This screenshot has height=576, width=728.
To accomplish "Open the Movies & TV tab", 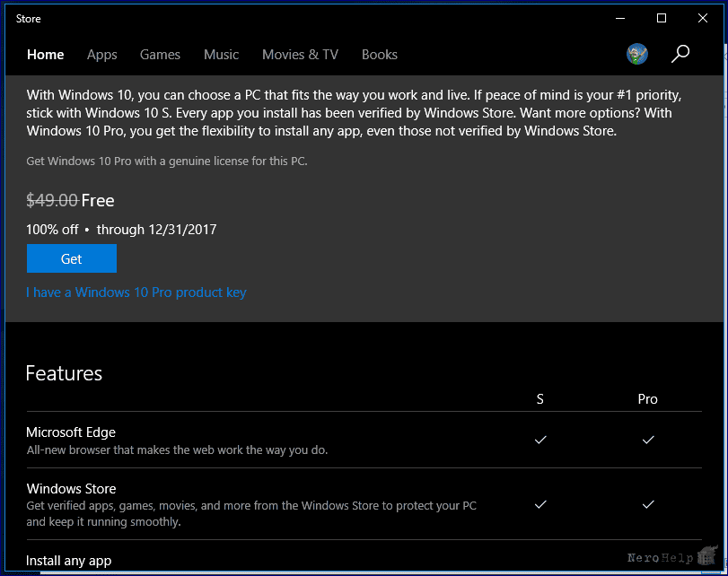I will (300, 55).
